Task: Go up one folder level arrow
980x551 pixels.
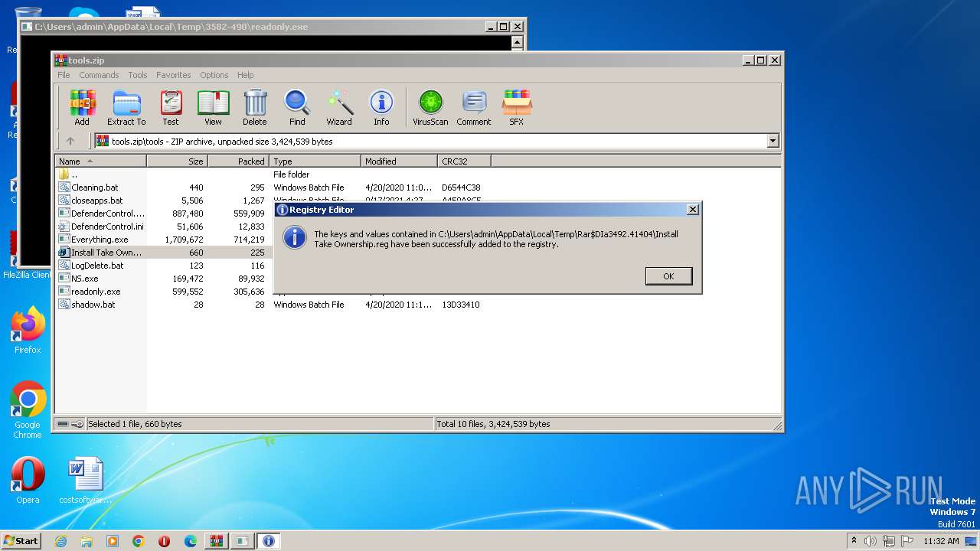Action: point(70,141)
